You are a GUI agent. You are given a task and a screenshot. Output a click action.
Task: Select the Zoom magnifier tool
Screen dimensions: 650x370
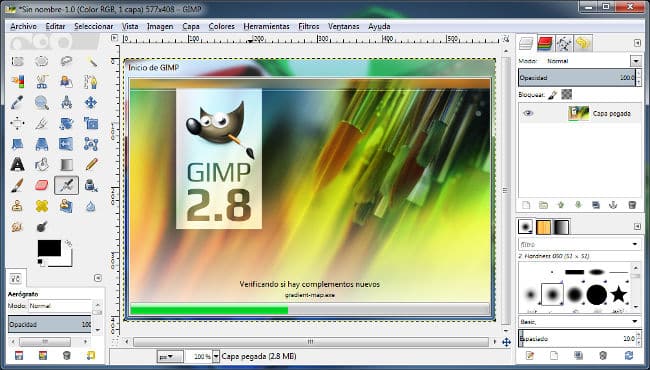point(41,102)
